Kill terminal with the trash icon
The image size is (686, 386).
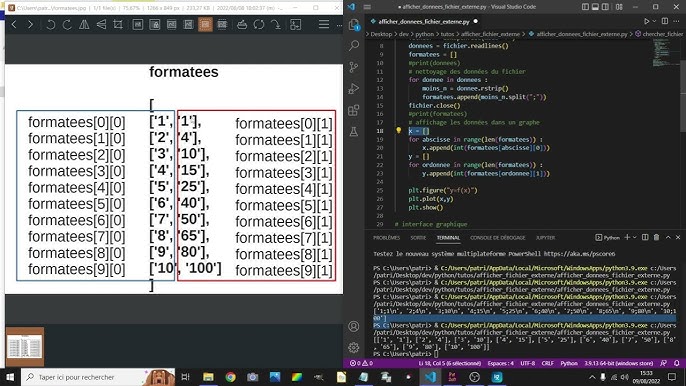tap(656, 237)
